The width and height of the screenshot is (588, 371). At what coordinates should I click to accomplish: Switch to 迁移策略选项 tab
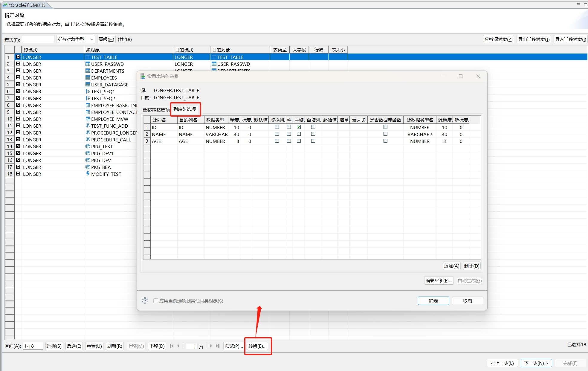(156, 110)
